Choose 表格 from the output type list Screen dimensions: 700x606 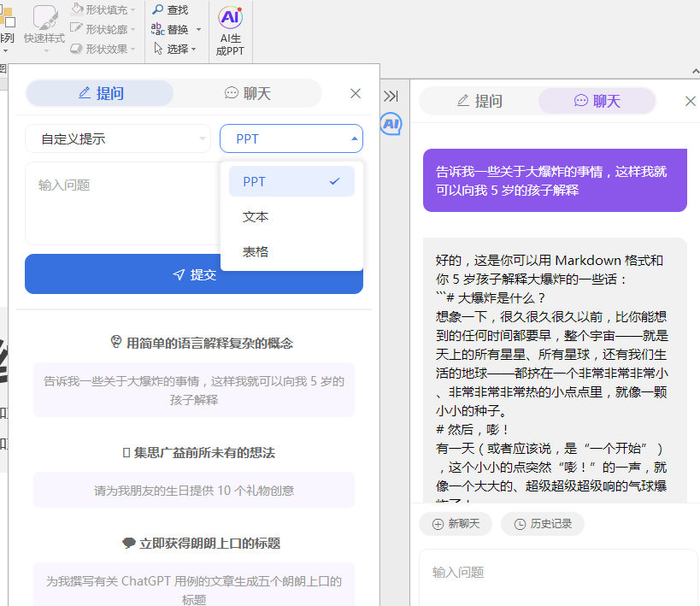pos(256,252)
